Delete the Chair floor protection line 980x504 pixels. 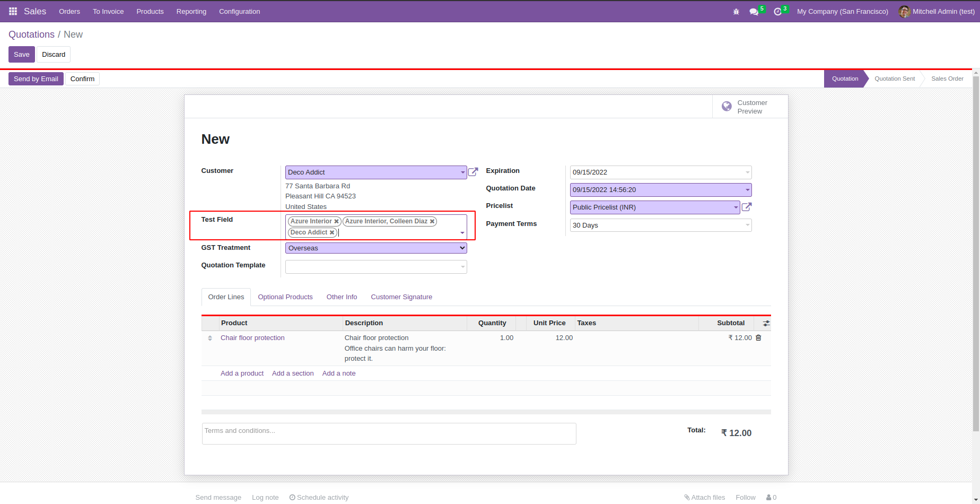[758, 338]
